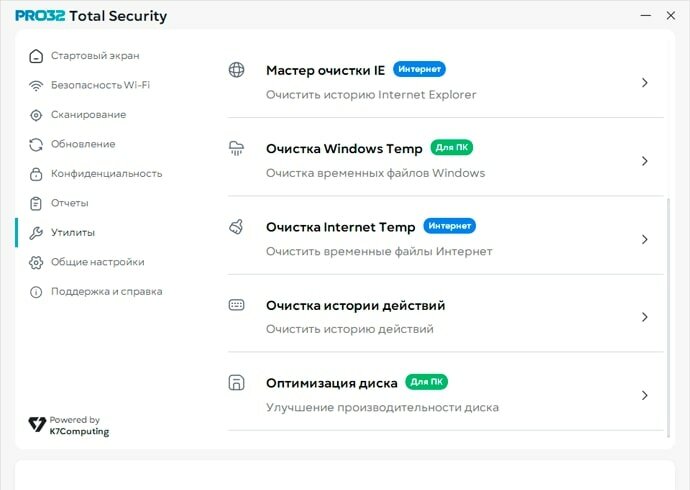Open the Очистка истории действий utility title
690x490 pixels.
click(x=355, y=306)
